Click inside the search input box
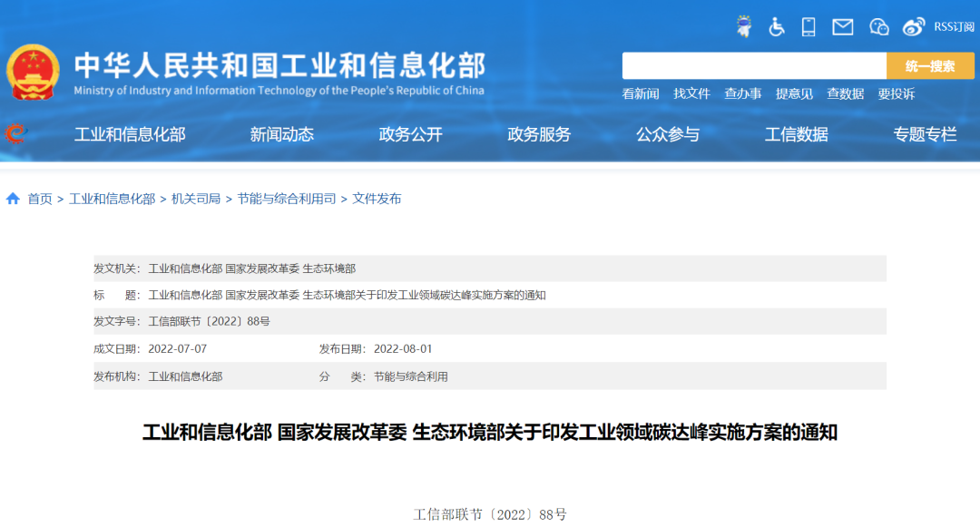 [x=753, y=65]
